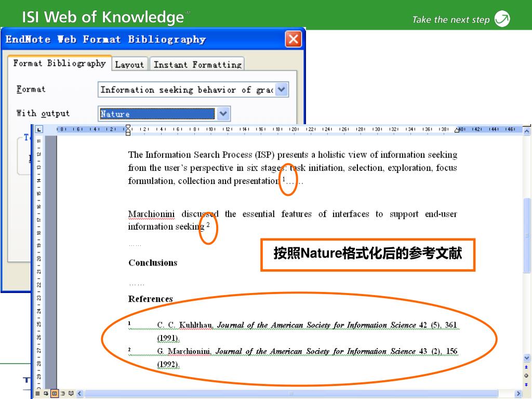Image resolution: width=532 pixels, height=399 pixels.
Task: Click the ISI Web of Knowledge title
Action: coord(103,17)
